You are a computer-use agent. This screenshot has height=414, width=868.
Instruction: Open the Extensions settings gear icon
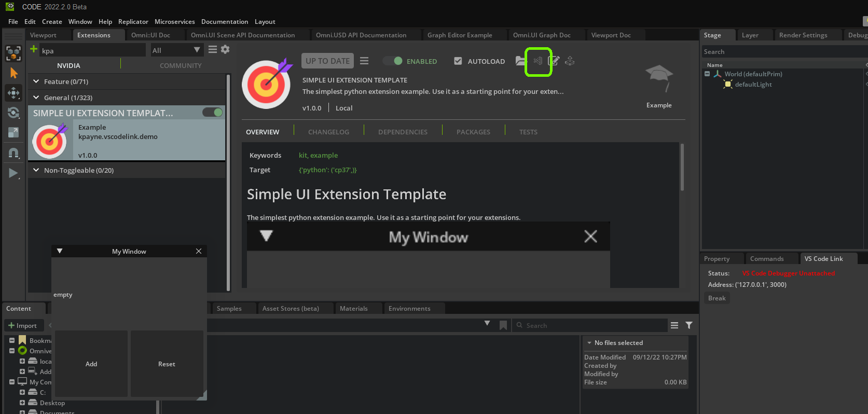pyautogui.click(x=225, y=49)
